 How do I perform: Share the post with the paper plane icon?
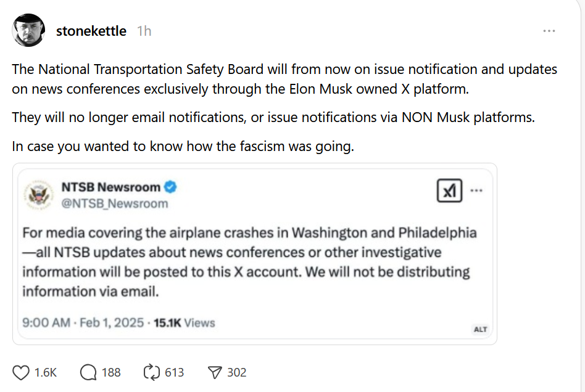coord(214,372)
